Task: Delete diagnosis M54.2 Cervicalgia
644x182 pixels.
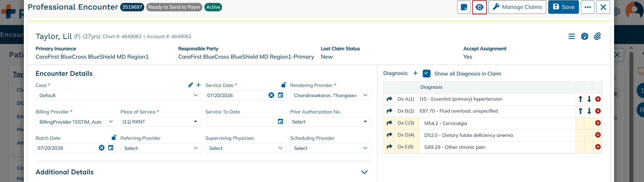Action: pyautogui.click(x=598, y=123)
